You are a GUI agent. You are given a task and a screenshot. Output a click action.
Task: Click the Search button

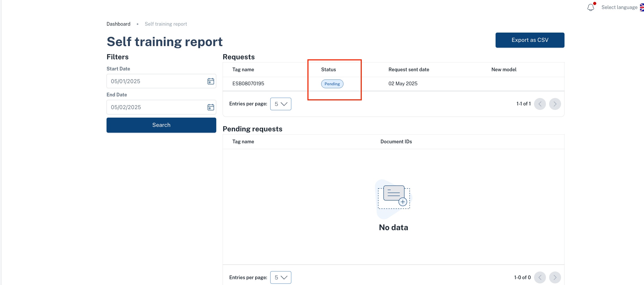click(161, 125)
